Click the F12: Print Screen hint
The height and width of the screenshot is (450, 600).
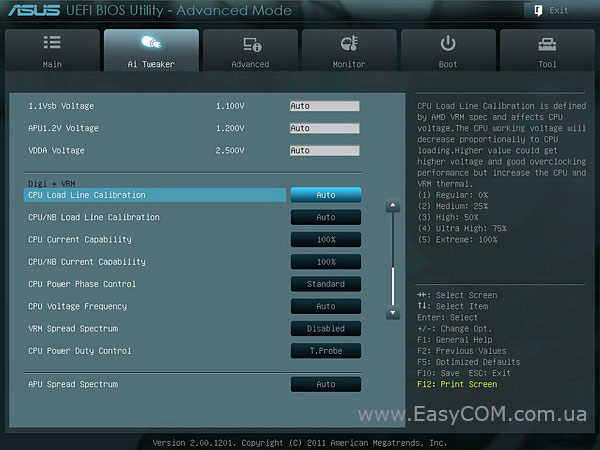pyautogui.click(x=457, y=384)
